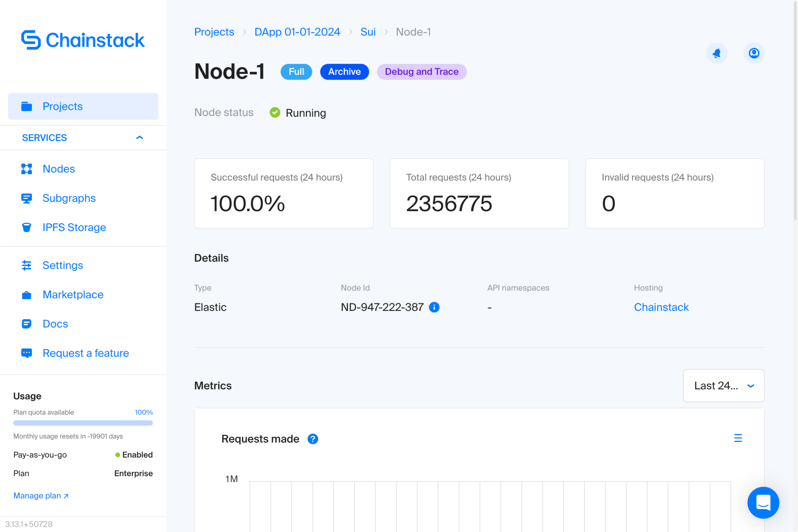Open the help icon beside Requests made
Image resolution: width=798 pixels, height=532 pixels.
pos(313,439)
